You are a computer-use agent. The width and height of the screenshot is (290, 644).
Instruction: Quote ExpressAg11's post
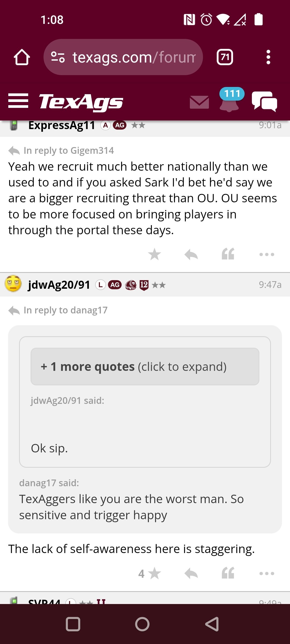(x=228, y=254)
